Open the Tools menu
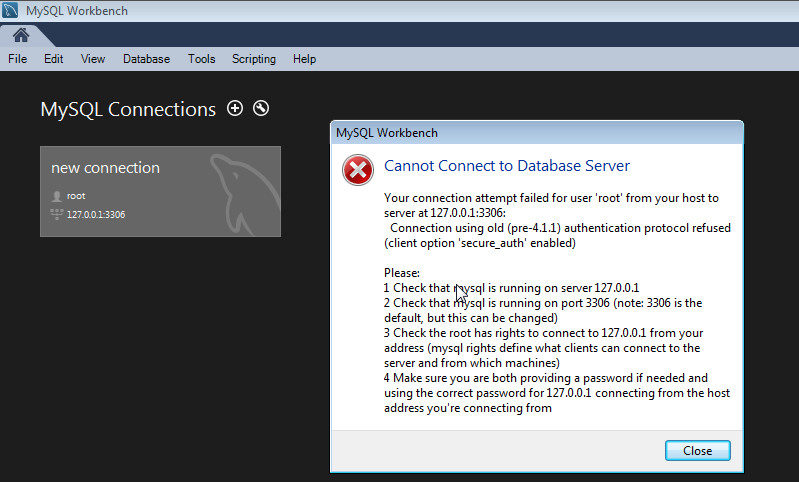The image size is (799, 482). point(201,59)
